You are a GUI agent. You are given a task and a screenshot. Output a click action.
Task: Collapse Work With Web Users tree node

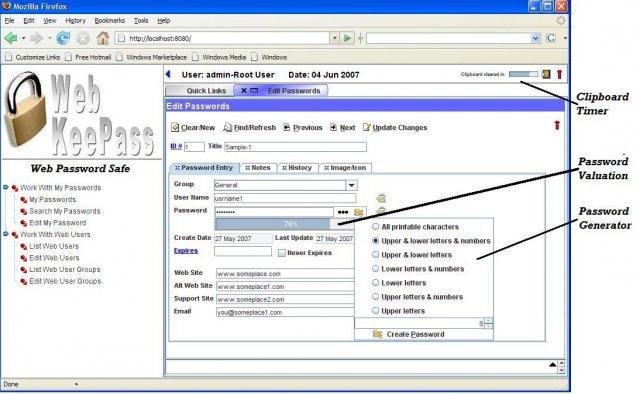(6, 234)
